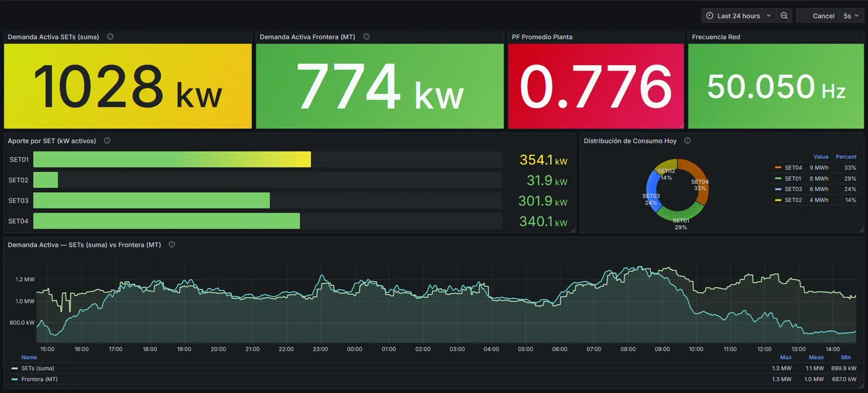Sort the chart legend by the Mean column
The height and width of the screenshot is (393, 868).
[816, 358]
